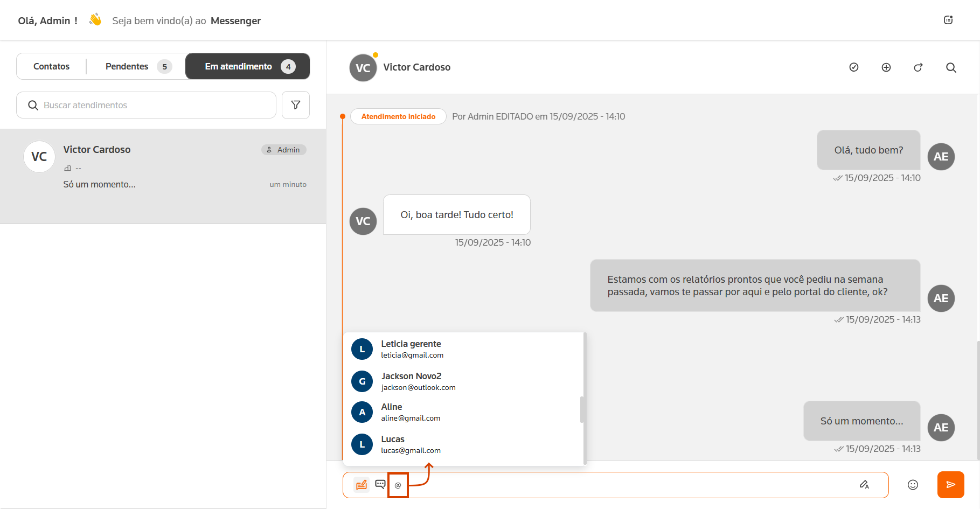
Task: Send the message with orange send button
Action: pyautogui.click(x=950, y=485)
